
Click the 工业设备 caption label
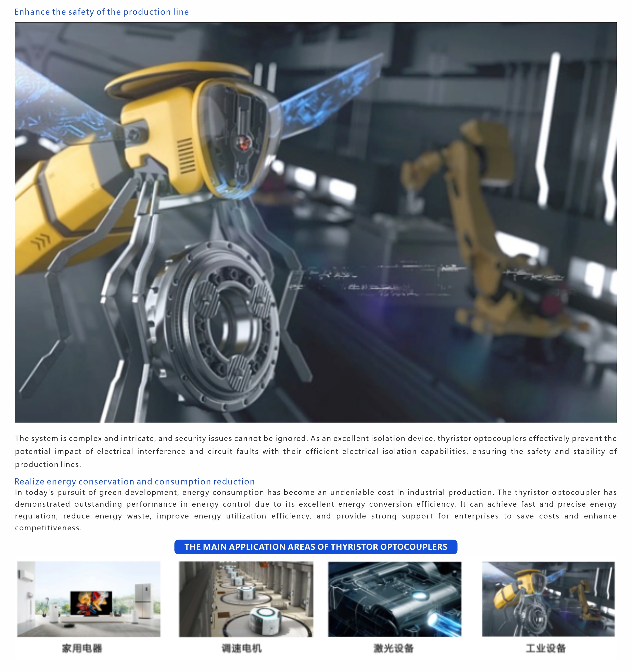545,648
